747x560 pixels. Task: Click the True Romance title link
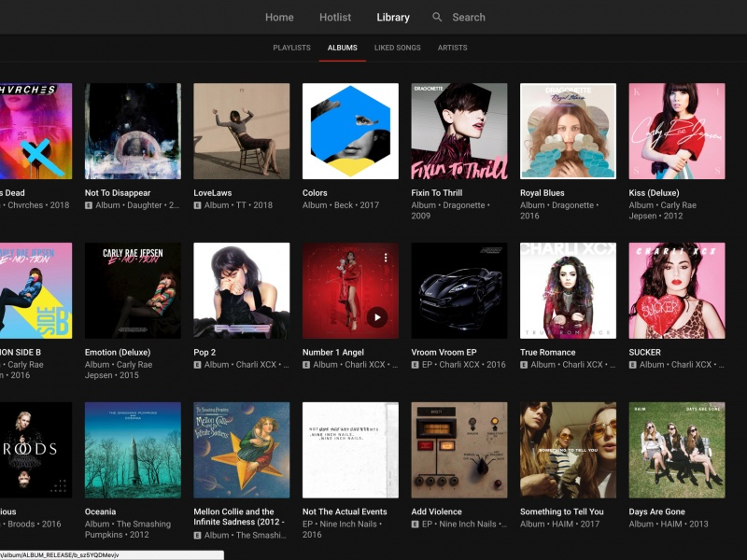(547, 353)
